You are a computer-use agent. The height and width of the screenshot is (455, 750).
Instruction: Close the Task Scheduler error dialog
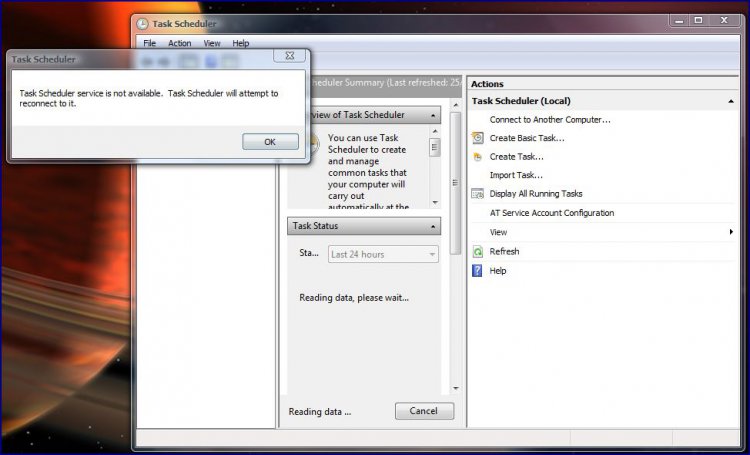(289, 55)
